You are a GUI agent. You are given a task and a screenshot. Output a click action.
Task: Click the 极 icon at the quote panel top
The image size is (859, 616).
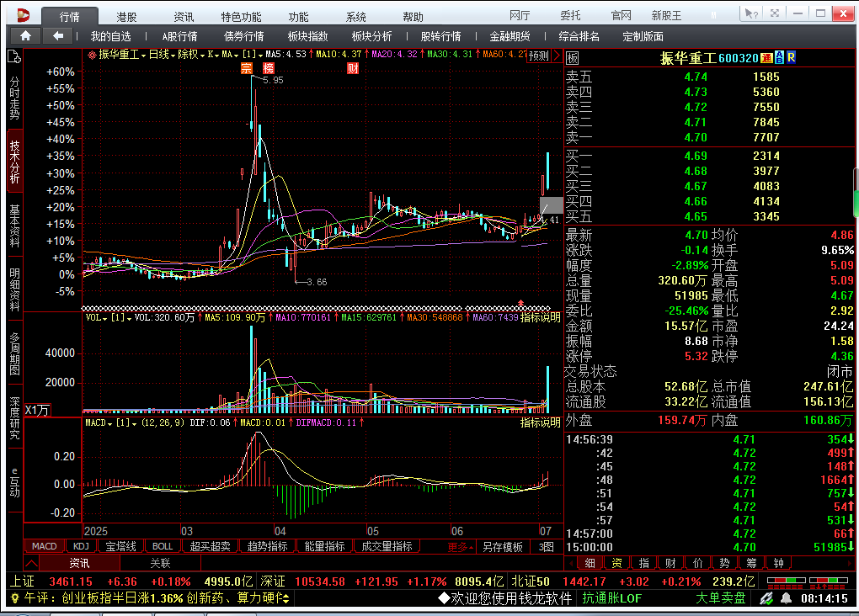(572, 58)
